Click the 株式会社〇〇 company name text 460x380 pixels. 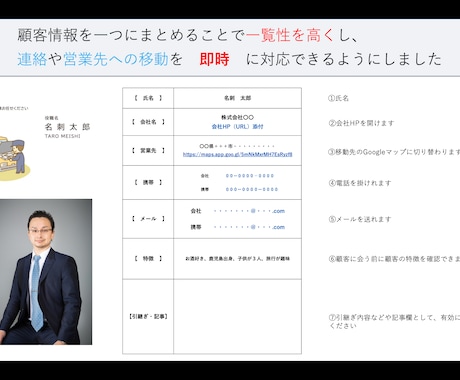[x=237, y=117]
